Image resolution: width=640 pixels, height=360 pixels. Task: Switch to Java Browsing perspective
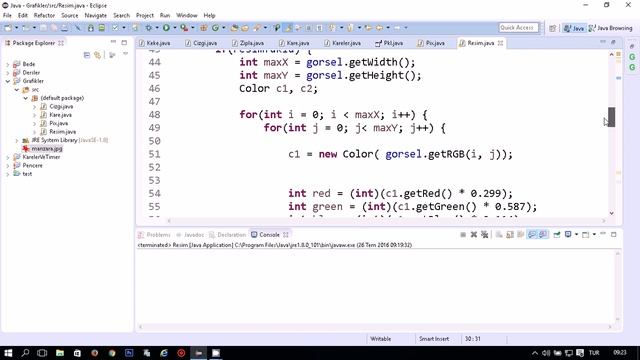pyautogui.click(x=611, y=28)
